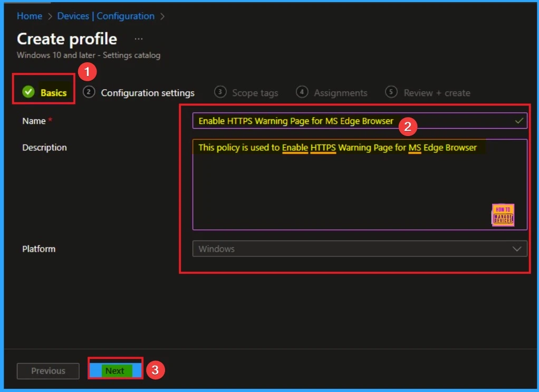539x392 pixels.
Task: Go to Devices | Configuration breadcrumb
Action: (x=106, y=16)
